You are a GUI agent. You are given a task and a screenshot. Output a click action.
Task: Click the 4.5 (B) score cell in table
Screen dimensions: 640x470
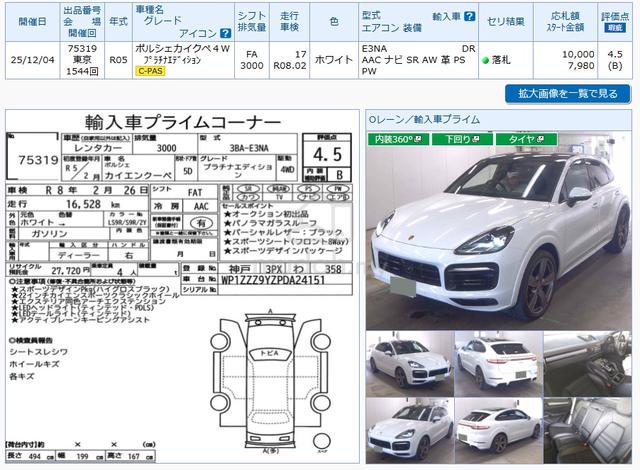[x=615, y=60]
